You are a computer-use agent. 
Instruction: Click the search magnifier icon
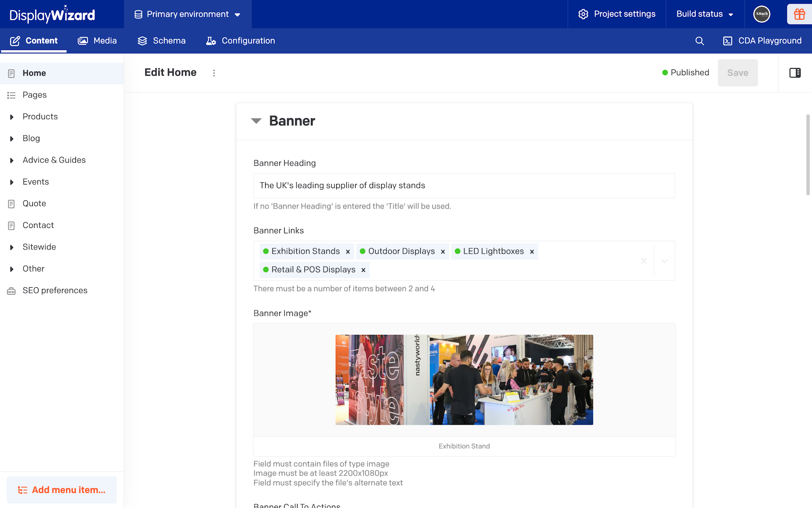[x=700, y=41]
